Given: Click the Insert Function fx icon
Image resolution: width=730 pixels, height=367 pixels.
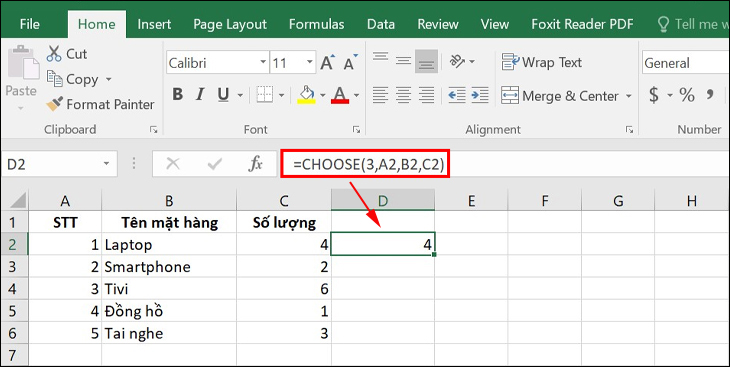Looking at the screenshot, I should click(x=255, y=164).
